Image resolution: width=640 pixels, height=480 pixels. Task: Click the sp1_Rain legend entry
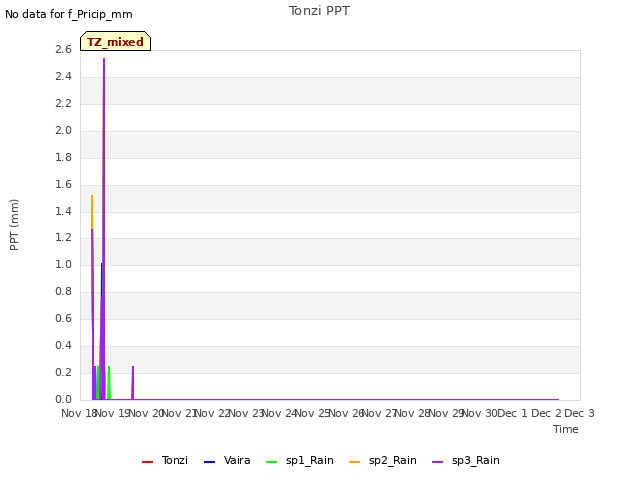(x=300, y=460)
